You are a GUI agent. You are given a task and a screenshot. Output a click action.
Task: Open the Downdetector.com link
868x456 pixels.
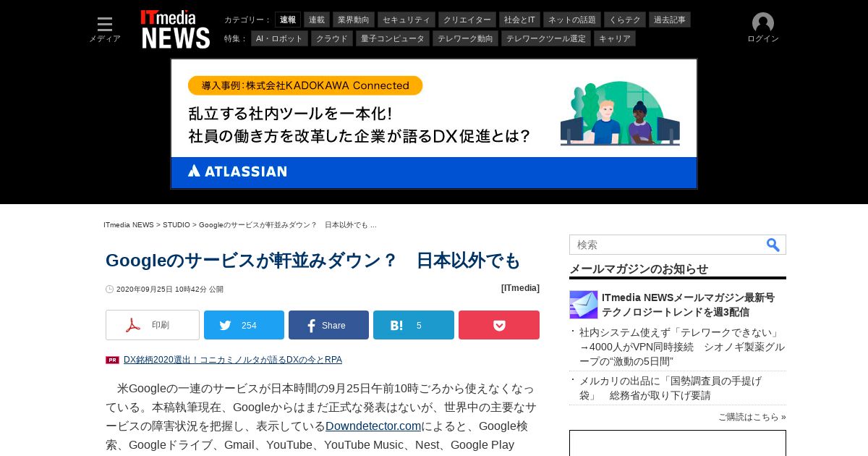tap(373, 426)
